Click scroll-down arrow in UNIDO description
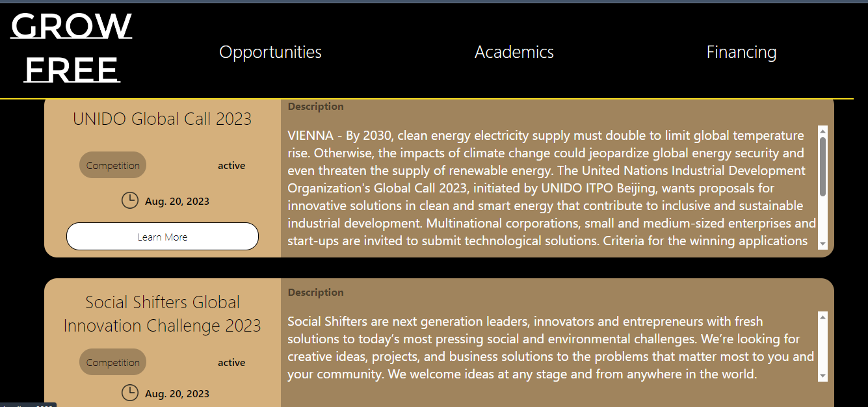Screen dimensions: 868x407 822,244
